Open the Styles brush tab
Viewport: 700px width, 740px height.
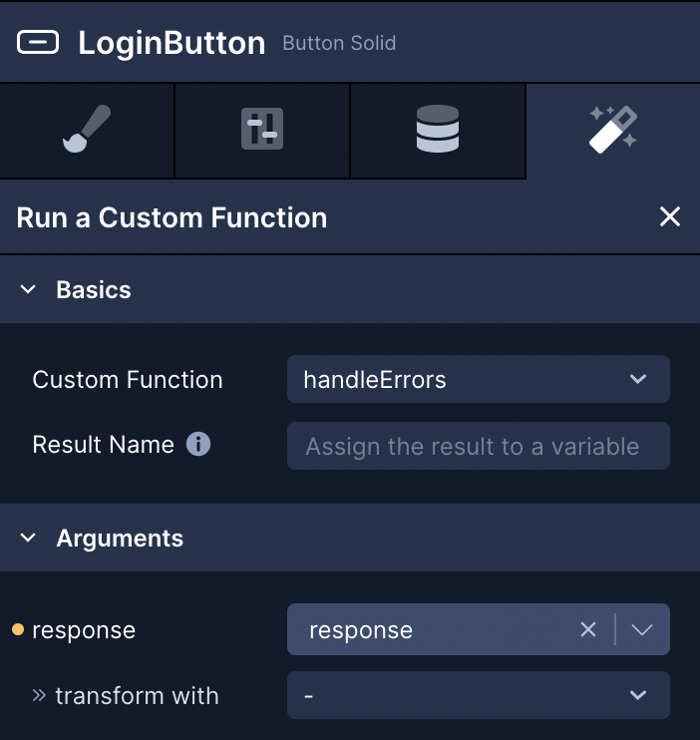point(87,130)
